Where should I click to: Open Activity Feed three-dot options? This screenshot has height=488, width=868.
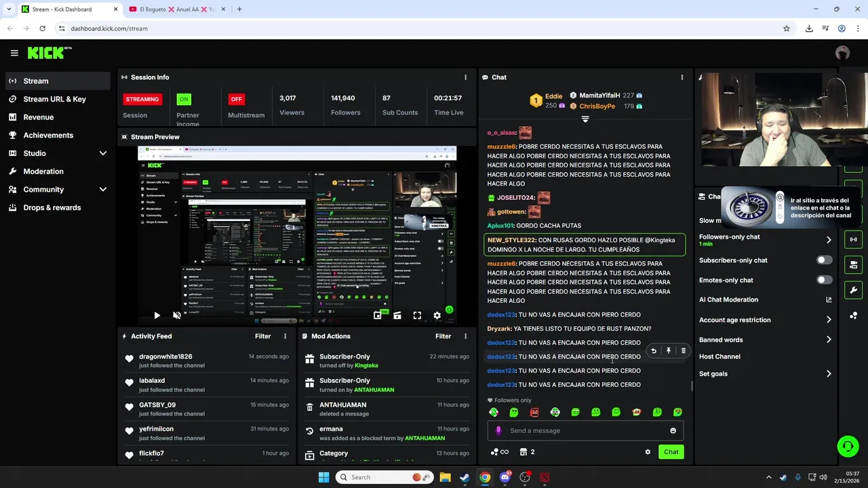[285, 336]
